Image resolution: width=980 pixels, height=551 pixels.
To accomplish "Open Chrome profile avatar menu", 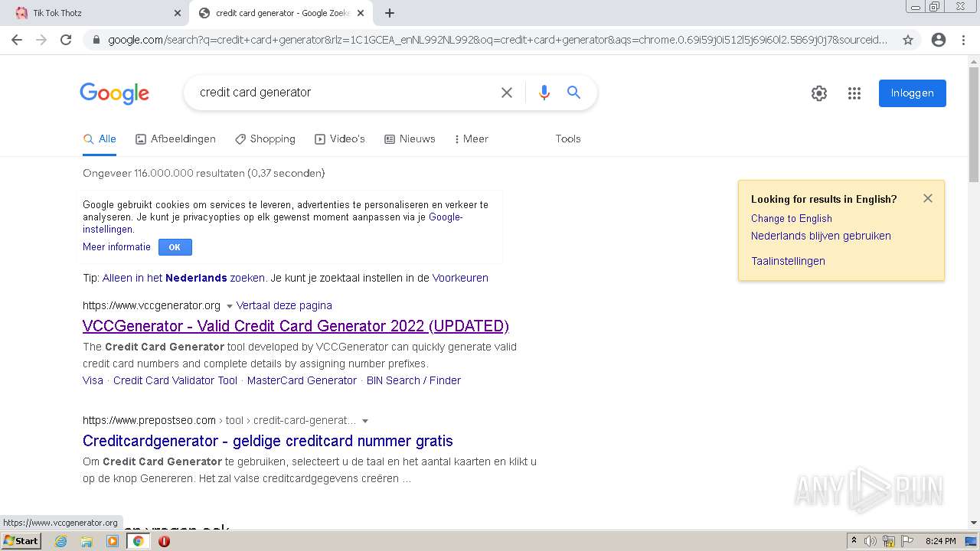I will [939, 40].
